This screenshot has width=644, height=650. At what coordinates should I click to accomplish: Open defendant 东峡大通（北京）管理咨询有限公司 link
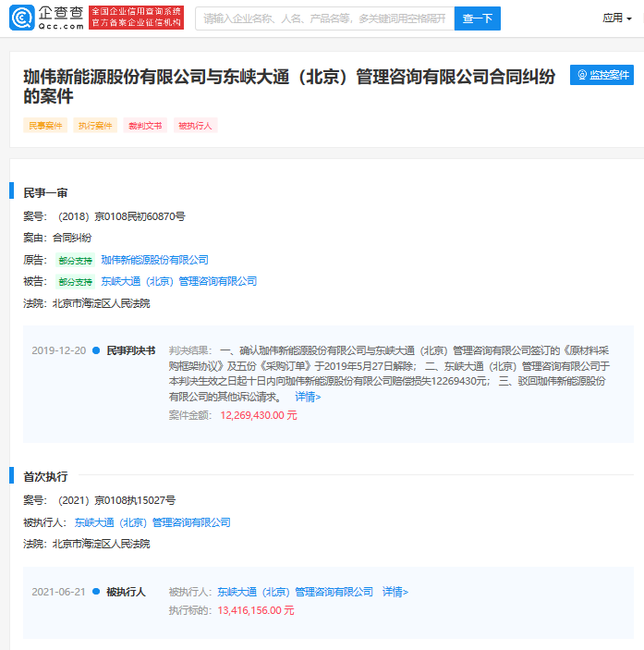pos(178,281)
